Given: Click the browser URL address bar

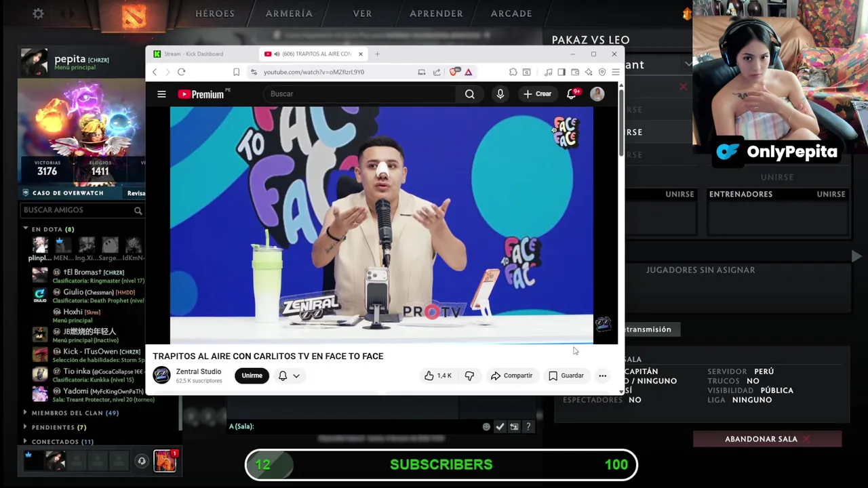Looking at the screenshot, I should (x=336, y=72).
